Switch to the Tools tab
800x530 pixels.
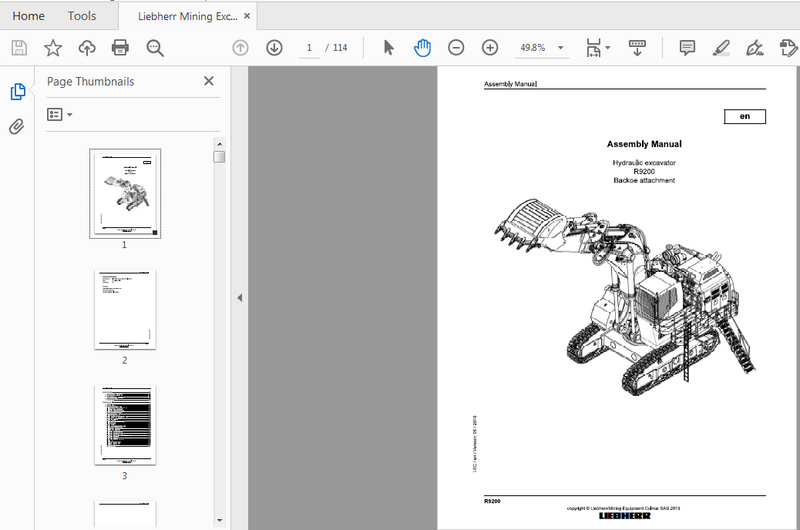(x=82, y=16)
